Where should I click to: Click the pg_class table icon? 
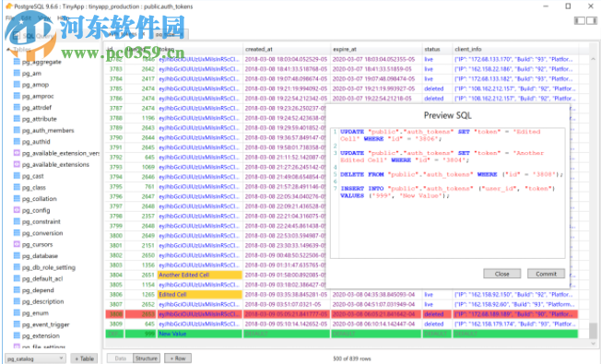click(x=17, y=187)
